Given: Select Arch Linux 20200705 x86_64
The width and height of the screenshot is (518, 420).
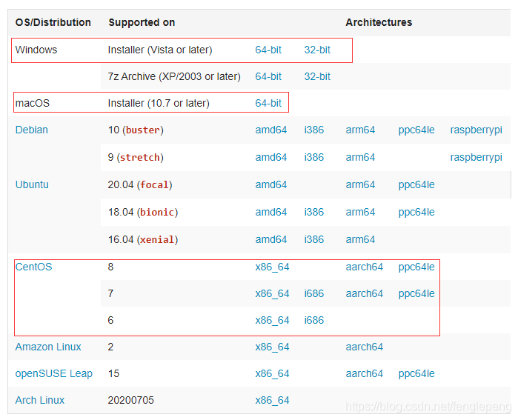Looking at the screenshot, I should click(272, 400).
